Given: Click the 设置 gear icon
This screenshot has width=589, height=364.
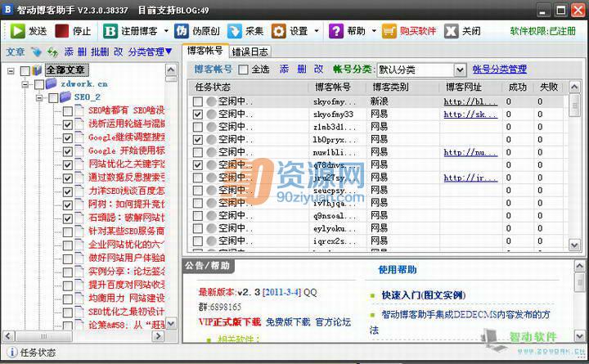Looking at the screenshot, I should tap(278, 31).
